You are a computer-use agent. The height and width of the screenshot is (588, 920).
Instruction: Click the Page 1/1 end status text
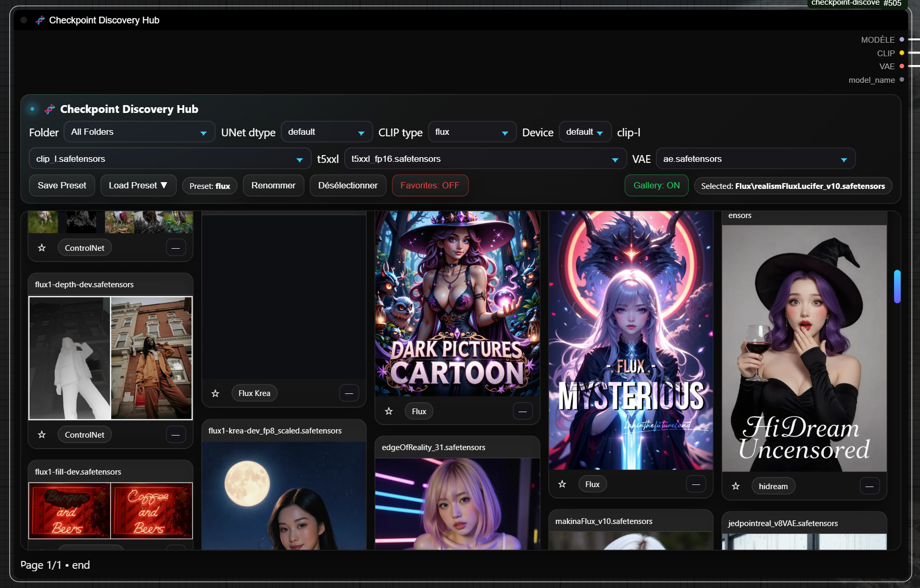55,565
